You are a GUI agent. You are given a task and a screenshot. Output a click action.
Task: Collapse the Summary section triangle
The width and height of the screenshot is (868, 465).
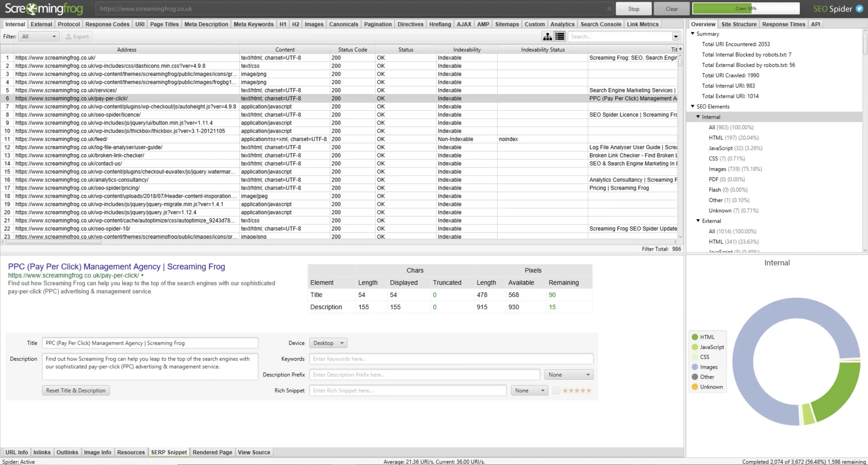tap(693, 34)
